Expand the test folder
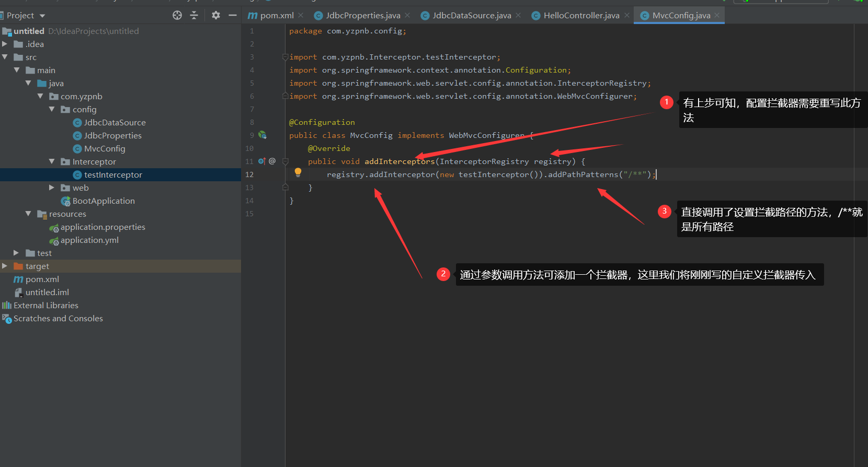Image resolution: width=868 pixels, height=467 pixels. click(17, 253)
